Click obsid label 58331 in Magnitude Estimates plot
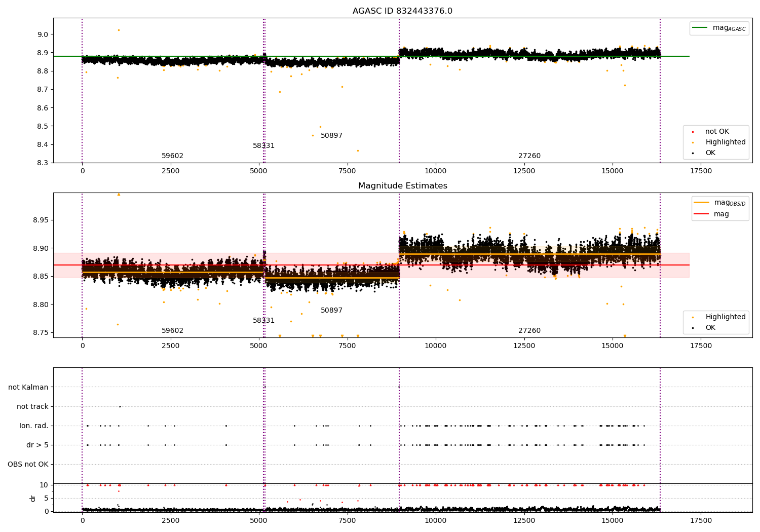The image size is (760, 532). point(263,321)
